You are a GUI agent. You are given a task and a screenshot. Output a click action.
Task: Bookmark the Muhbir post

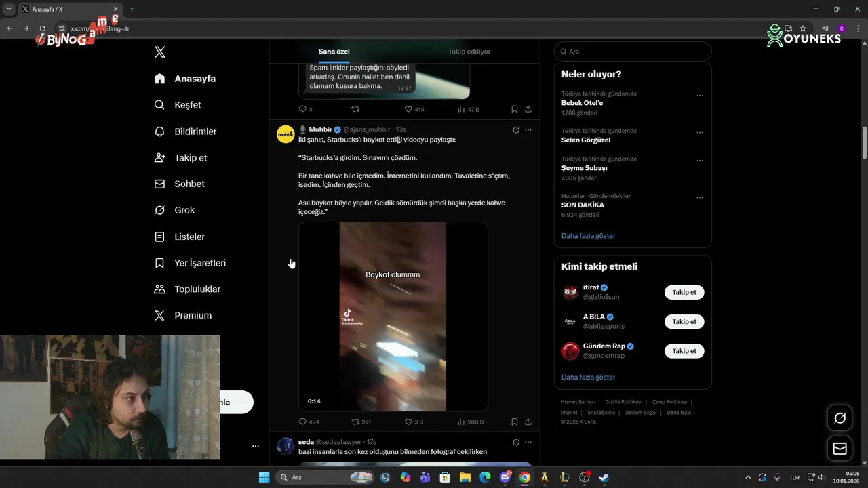coord(515,422)
